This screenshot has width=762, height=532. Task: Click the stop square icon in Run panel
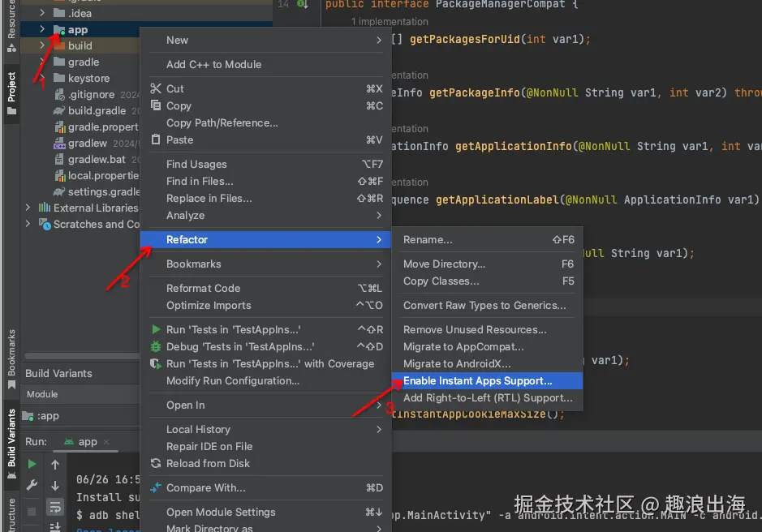tap(32, 511)
